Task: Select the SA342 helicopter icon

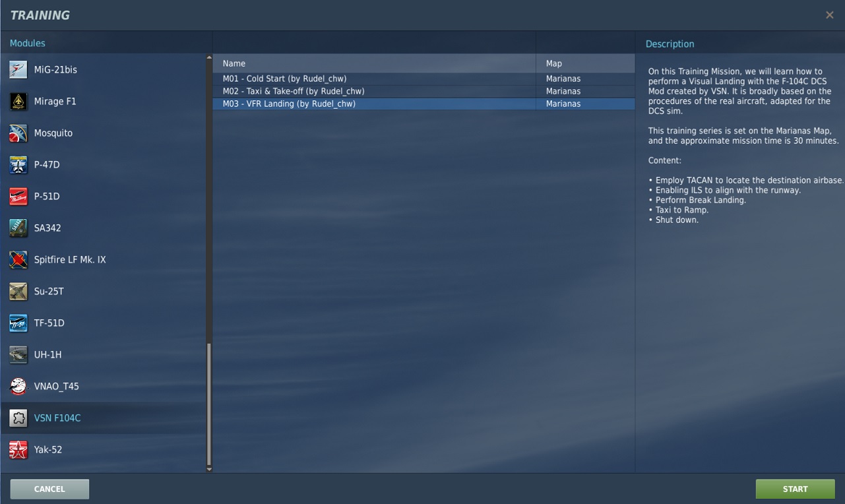Action: click(x=18, y=228)
